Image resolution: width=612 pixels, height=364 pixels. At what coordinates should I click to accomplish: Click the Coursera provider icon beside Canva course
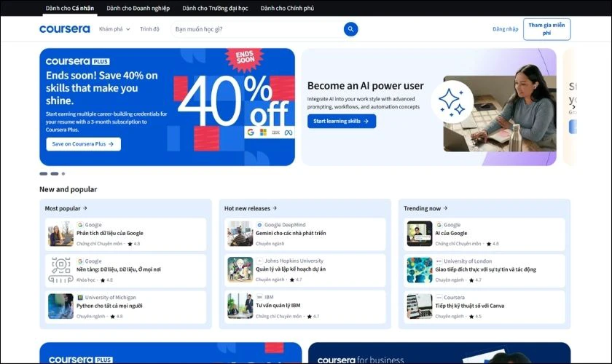click(x=439, y=297)
